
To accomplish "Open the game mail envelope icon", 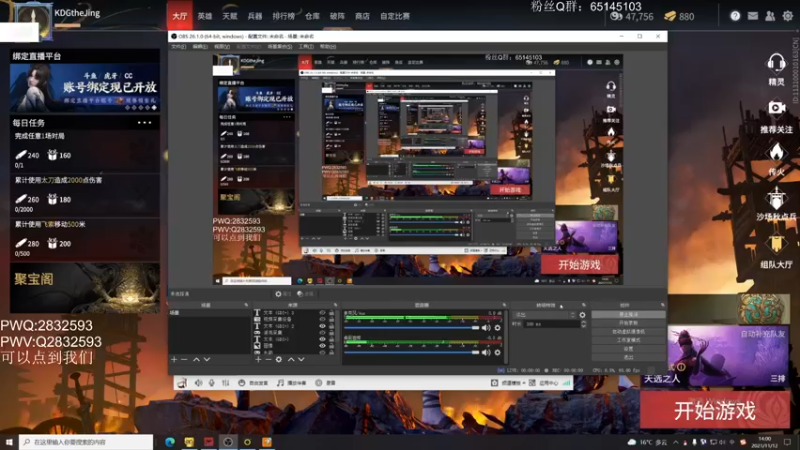I will click(753, 16).
